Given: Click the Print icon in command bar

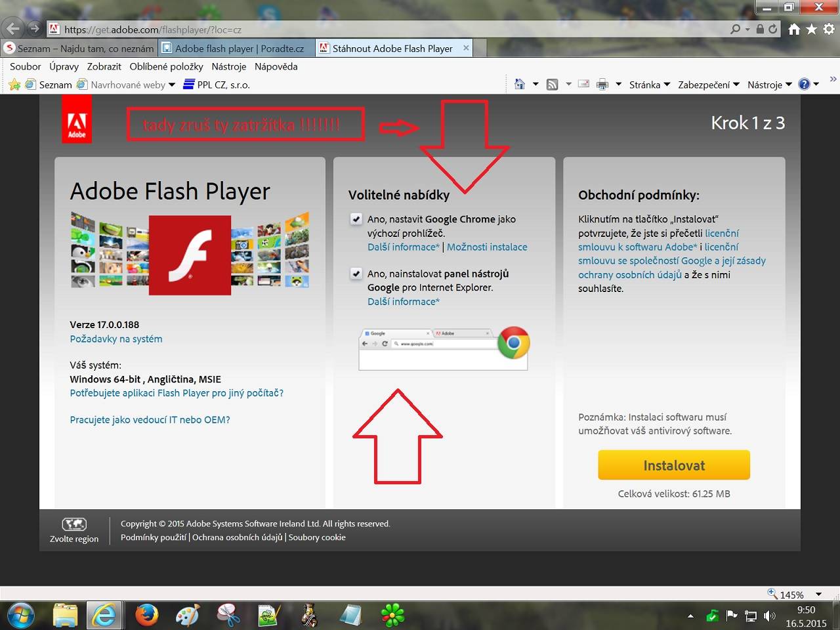Looking at the screenshot, I should (602, 84).
